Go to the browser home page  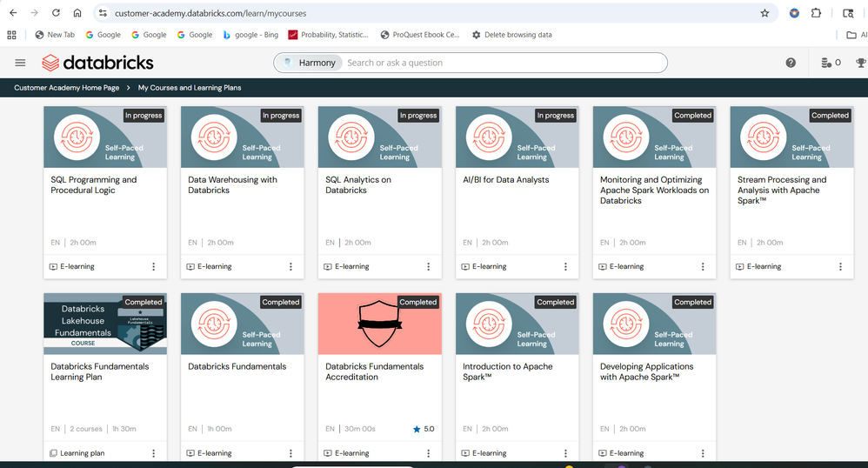coord(77,13)
